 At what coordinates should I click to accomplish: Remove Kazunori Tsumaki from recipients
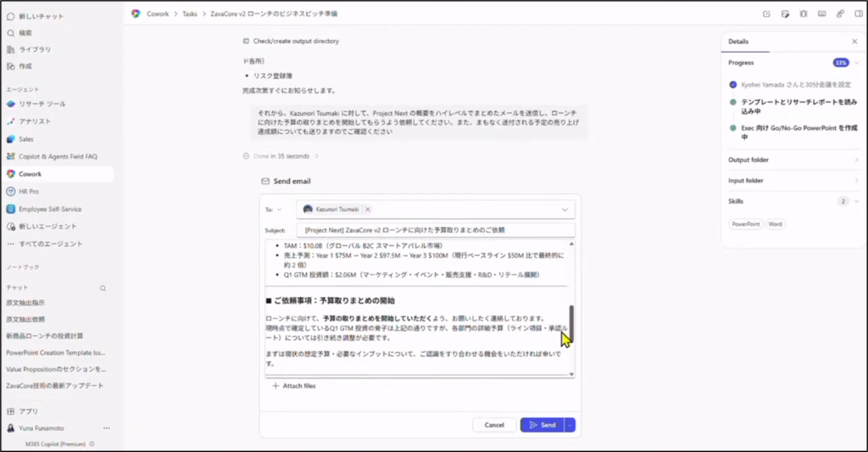pyautogui.click(x=369, y=209)
